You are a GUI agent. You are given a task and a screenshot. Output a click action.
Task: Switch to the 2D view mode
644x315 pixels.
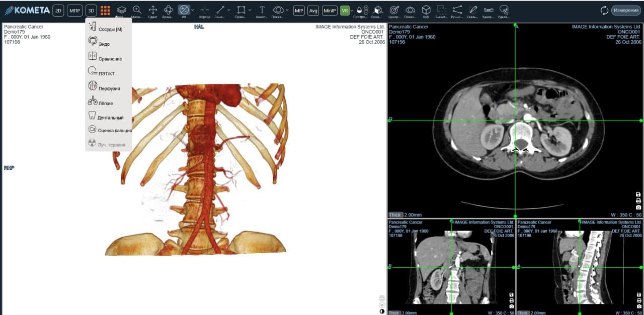[58, 10]
